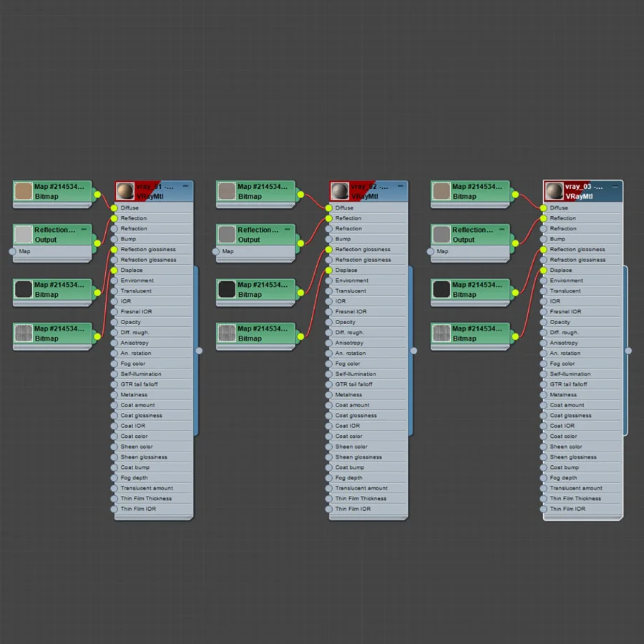Click Reflection glossiness socket on vray_03
The height and width of the screenshot is (644, 644).
pos(543,249)
